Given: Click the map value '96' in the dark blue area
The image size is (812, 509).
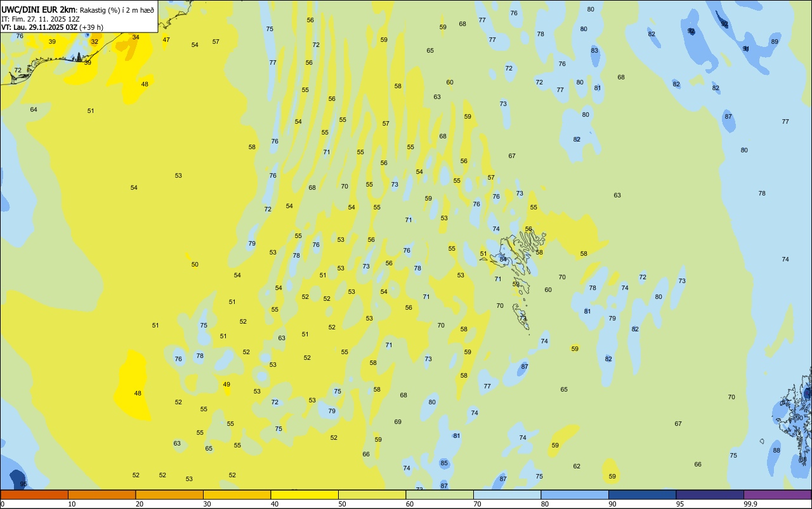Looking at the screenshot, I should pyautogui.click(x=23, y=484).
